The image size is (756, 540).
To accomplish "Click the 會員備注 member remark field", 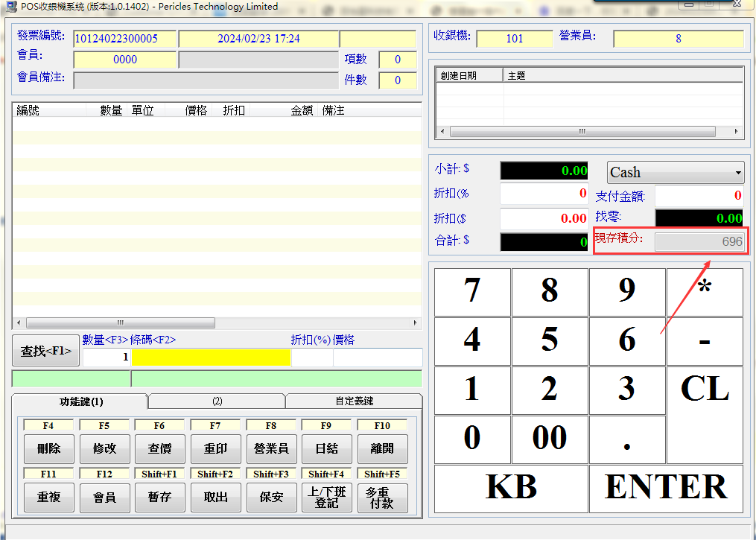I will (x=206, y=80).
